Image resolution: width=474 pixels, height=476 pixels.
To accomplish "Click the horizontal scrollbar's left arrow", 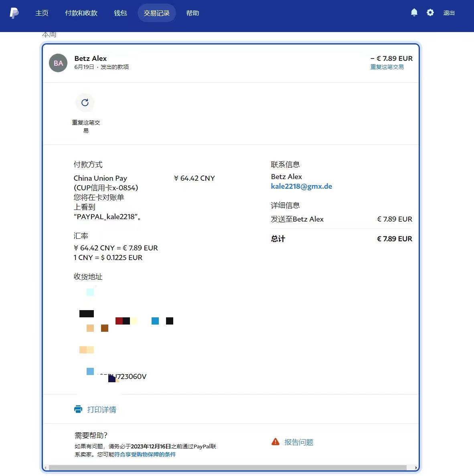I will [45, 468].
